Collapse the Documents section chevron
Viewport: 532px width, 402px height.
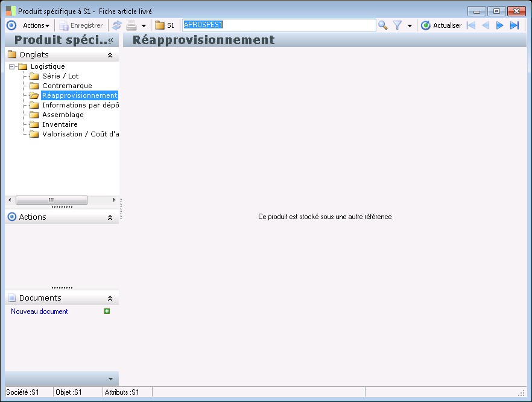pos(110,298)
